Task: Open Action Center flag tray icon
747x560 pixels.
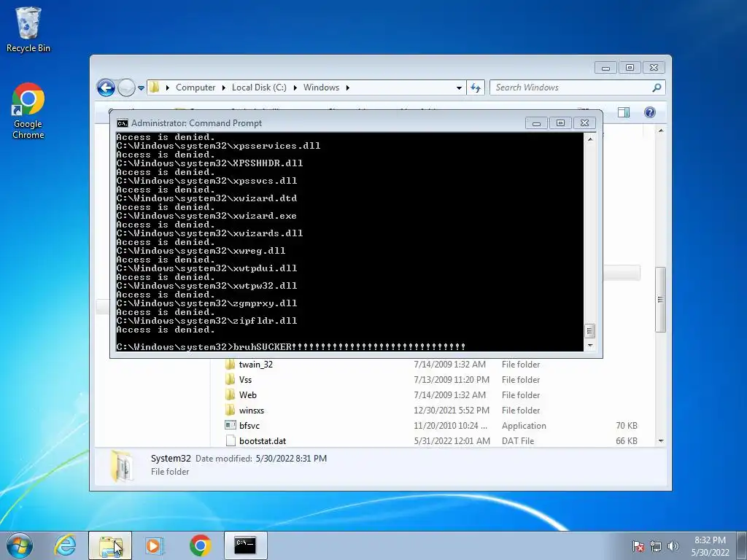Action: coord(638,546)
